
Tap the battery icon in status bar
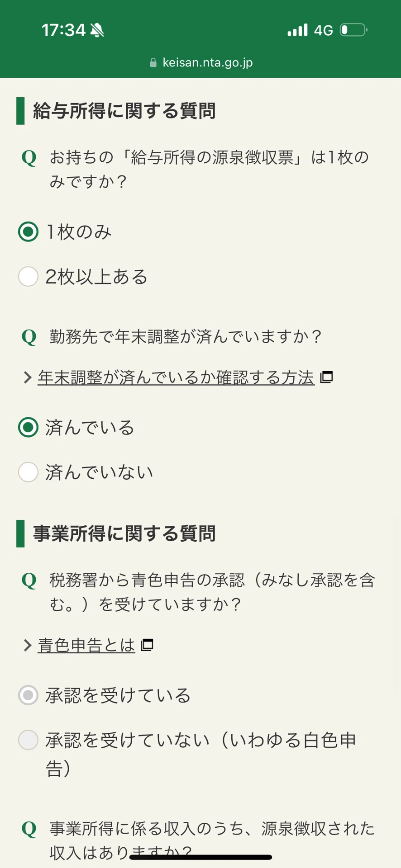[354, 30]
